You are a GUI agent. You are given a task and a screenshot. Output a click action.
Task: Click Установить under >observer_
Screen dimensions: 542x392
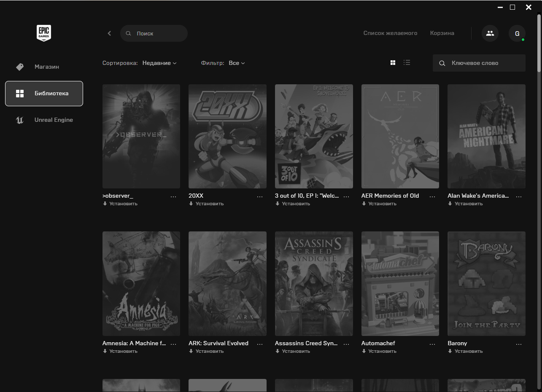pyautogui.click(x=120, y=204)
